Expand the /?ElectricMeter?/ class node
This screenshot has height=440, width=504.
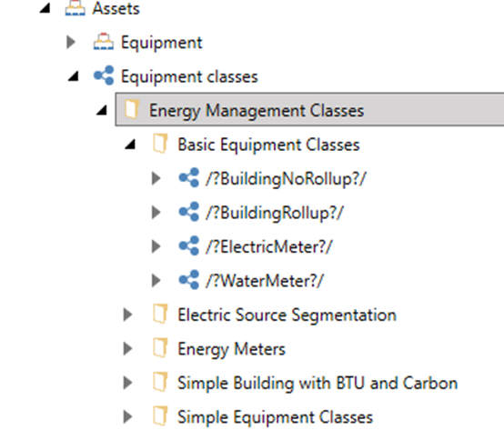(x=156, y=246)
